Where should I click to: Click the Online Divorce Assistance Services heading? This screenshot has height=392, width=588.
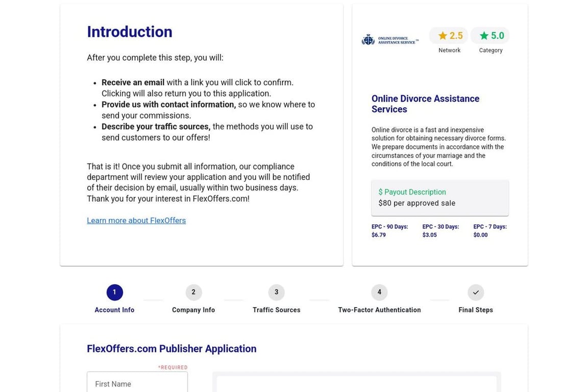click(425, 104)
